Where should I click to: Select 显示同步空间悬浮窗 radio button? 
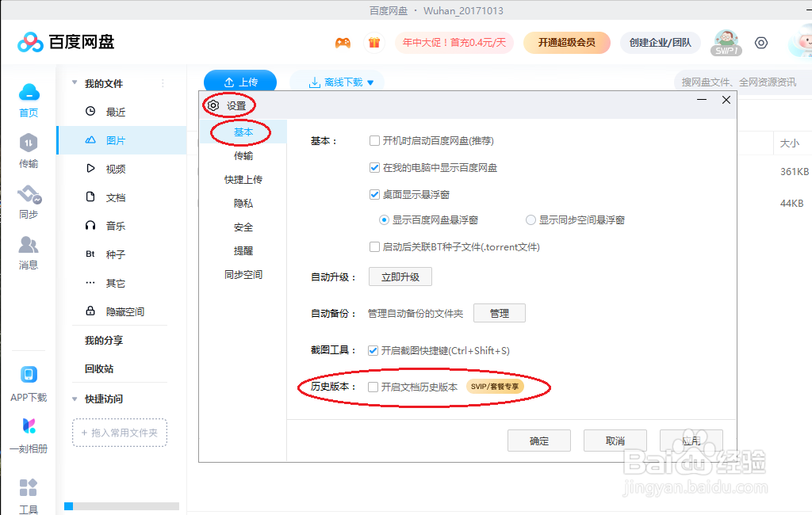(x=530, y=220)
